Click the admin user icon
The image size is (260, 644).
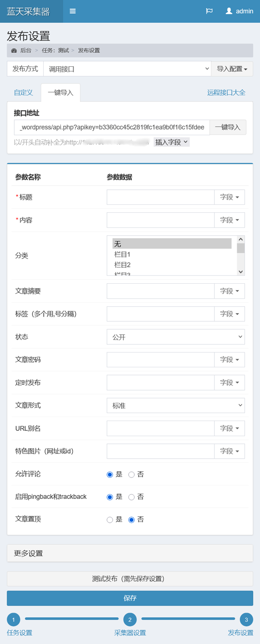click(229, 11)
